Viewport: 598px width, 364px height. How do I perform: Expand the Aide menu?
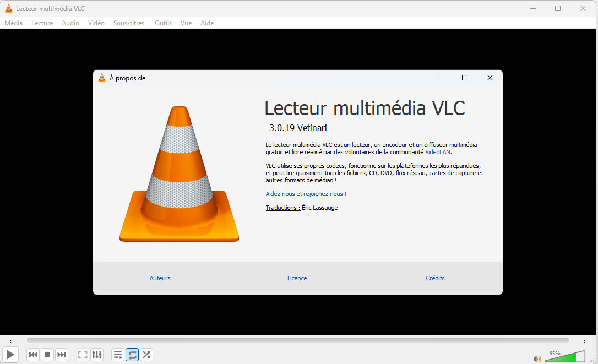click(x=207, y=23)
